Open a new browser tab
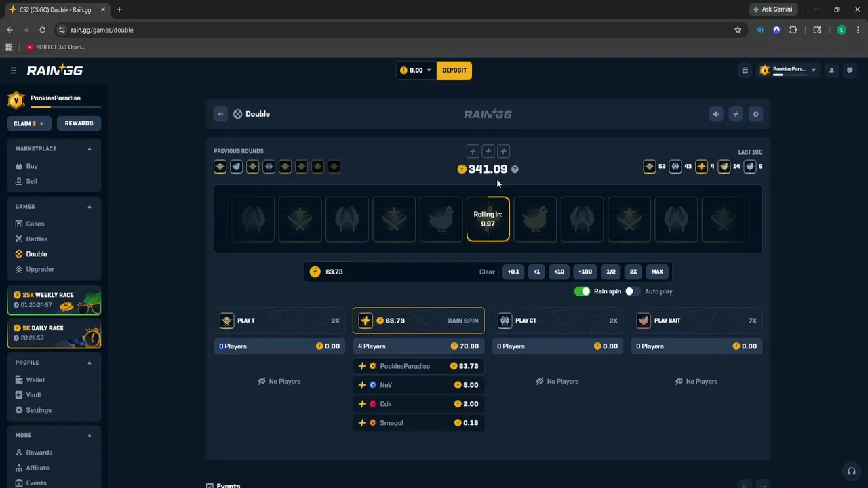This screenshot has width=868, height=488. [x=119, y=9]
